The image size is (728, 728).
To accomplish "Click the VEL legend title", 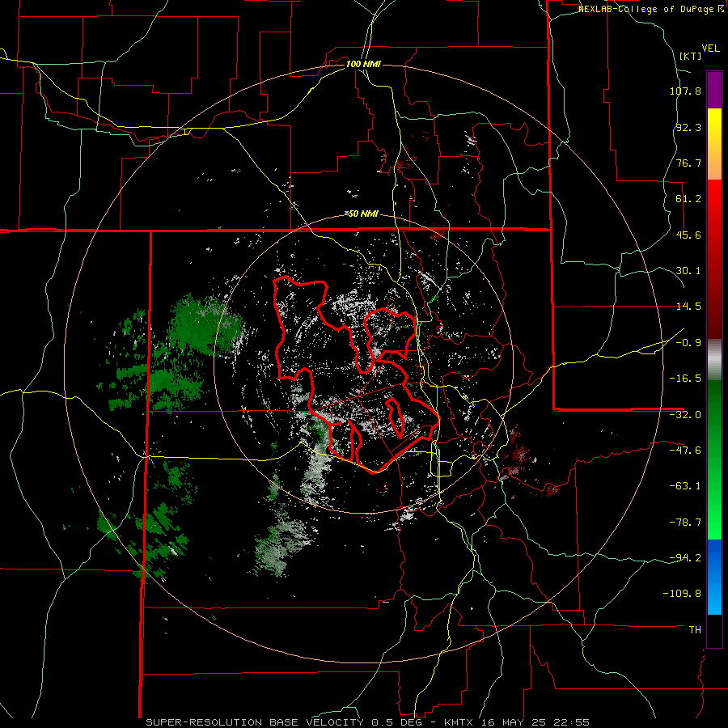I will (710, 49).
